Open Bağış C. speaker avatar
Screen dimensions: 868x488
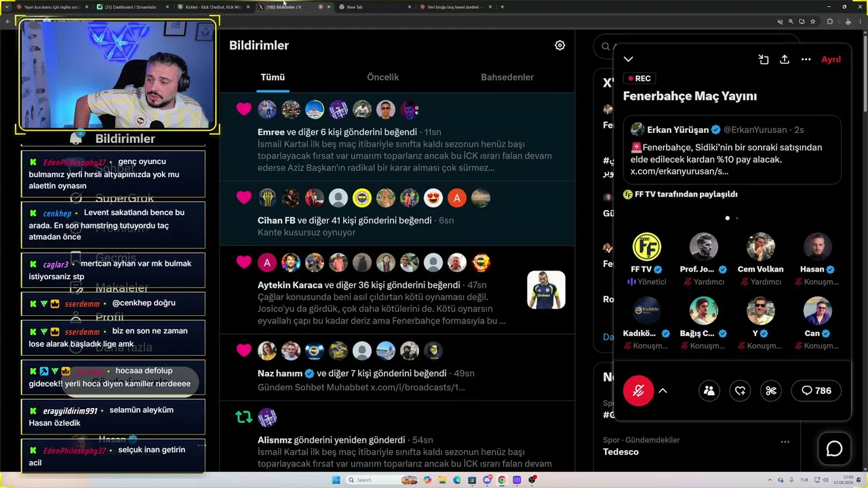(703, 310)
